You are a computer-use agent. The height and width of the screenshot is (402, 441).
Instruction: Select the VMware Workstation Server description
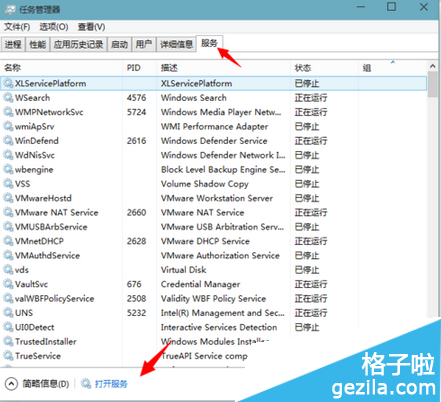217,198
